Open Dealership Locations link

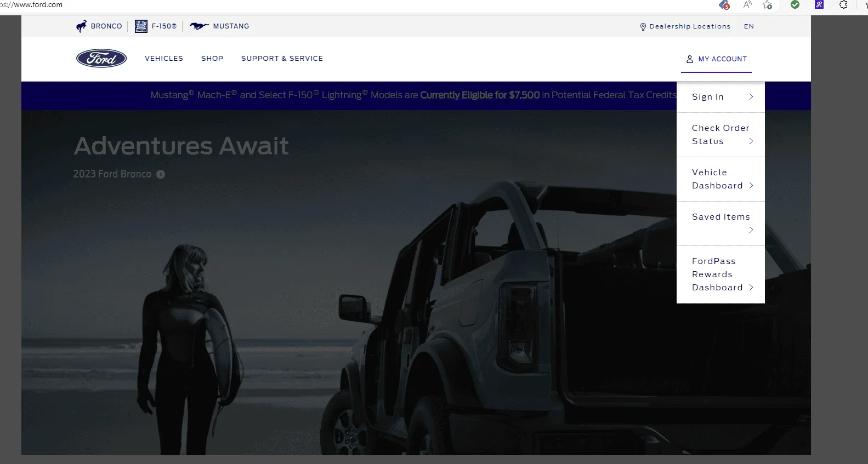pyautogui.click(x=685, y=26)
